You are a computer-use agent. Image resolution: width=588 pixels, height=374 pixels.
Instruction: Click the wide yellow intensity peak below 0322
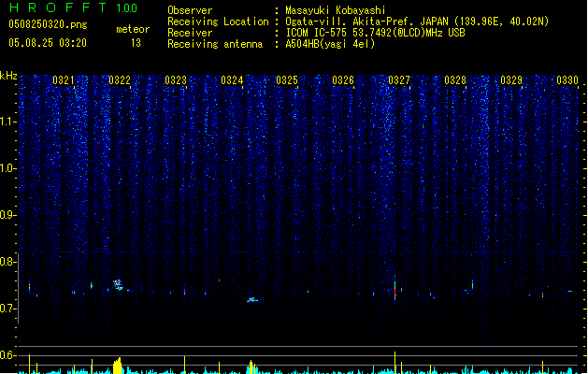(118, 366)
